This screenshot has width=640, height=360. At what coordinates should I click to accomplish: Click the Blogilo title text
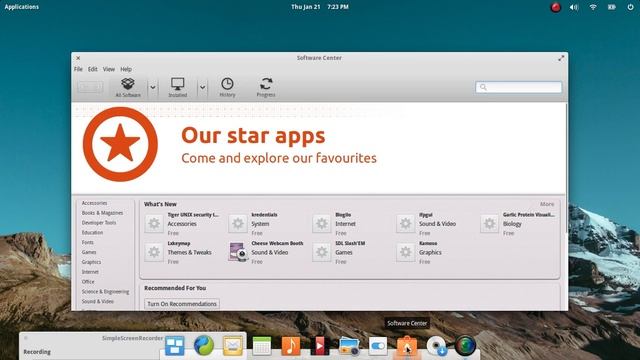click(343, 215)
